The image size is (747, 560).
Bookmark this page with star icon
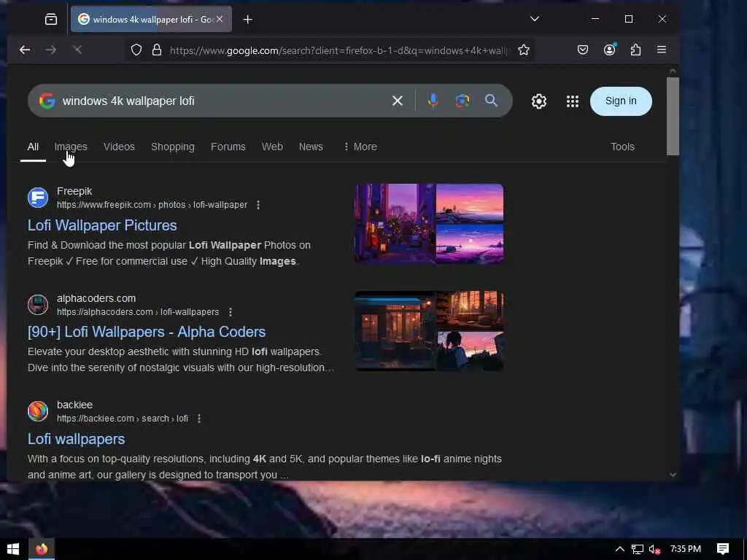[524, 50]
